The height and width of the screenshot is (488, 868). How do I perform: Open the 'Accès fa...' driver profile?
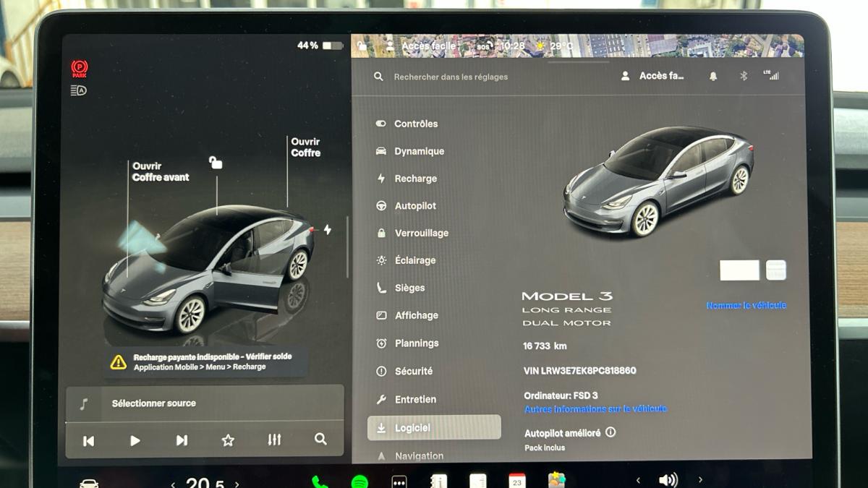point(652,76)
